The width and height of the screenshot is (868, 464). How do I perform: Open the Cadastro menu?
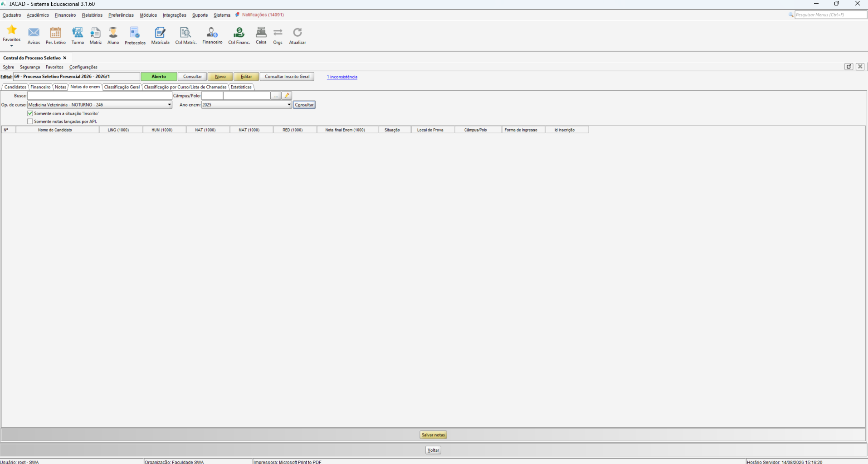(x=12, y=15)
